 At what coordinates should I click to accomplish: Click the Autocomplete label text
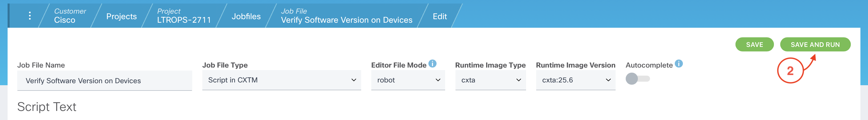(649, 65)
